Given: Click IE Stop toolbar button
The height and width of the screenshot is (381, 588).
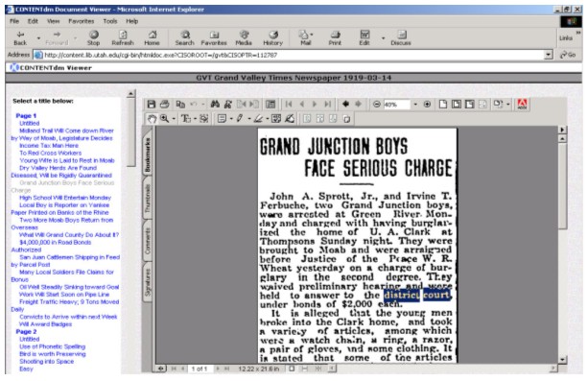Looking at the screenshot, I should [x=93, y=38].
